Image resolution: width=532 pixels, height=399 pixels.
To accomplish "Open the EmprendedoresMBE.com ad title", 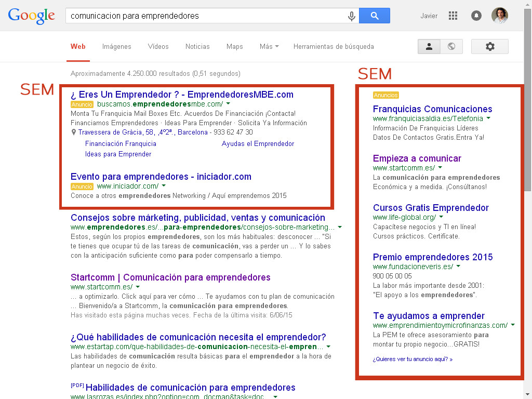I will pos(182,95).
